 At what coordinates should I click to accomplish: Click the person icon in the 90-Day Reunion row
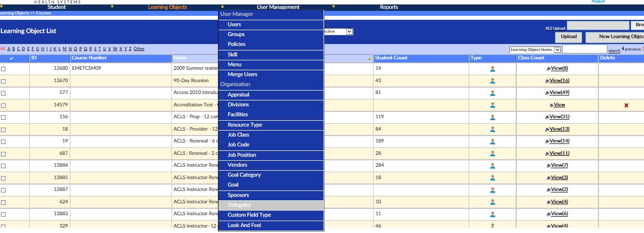(492, 81)
